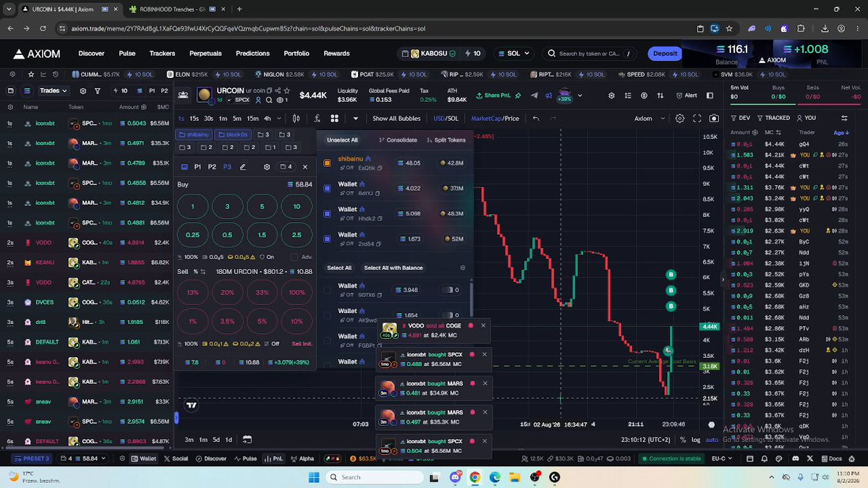Click the megaphone icon in token header
This screenshot has width=868, height=488.
[549, 95]
